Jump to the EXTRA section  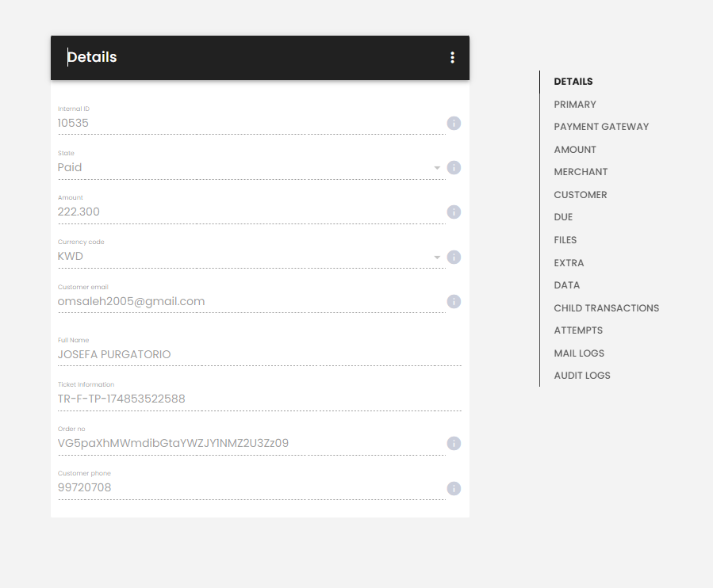click(x=569, y=262)
